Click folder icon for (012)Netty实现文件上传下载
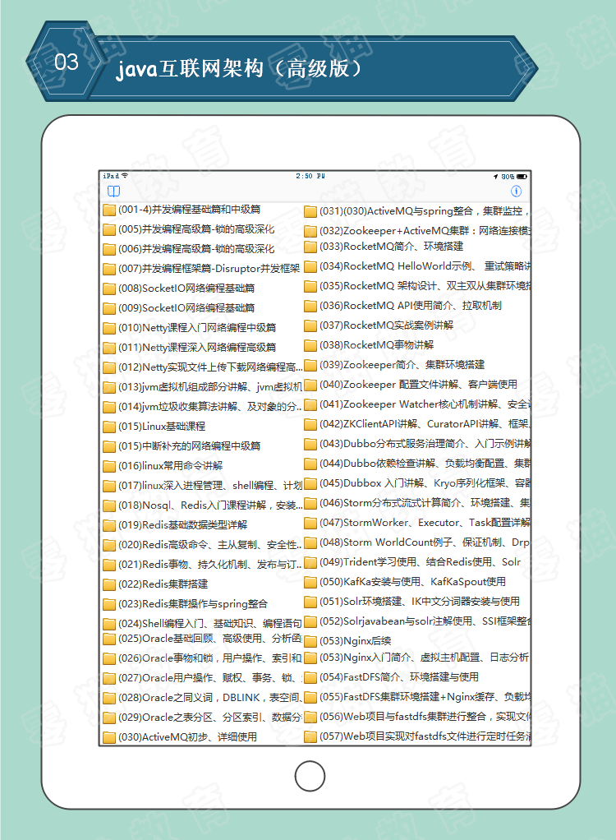The height and width of the screenshot is (840, 616). coord(109,367)
